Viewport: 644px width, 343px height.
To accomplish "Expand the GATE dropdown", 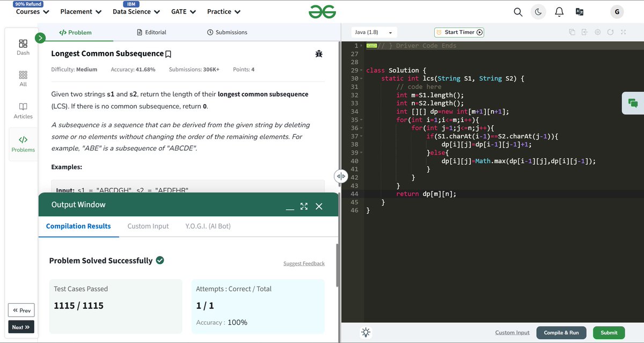I will (x=184, y=11).
